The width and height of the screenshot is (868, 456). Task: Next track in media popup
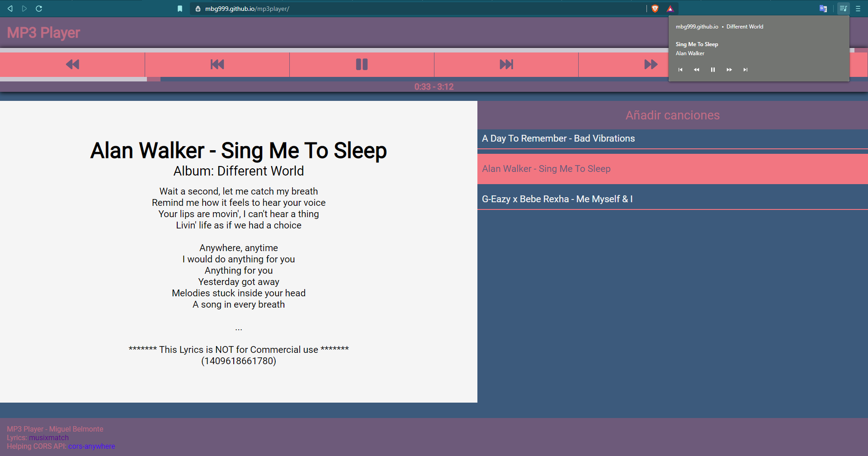[x=745, y=70]
